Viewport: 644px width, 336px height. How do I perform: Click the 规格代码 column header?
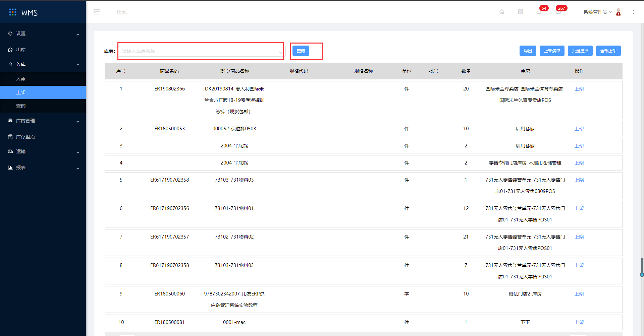(299, 71)
